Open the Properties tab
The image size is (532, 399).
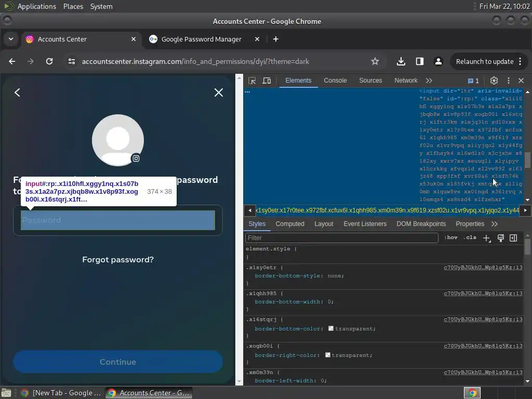pyautogui.click(x=470, y=224)
